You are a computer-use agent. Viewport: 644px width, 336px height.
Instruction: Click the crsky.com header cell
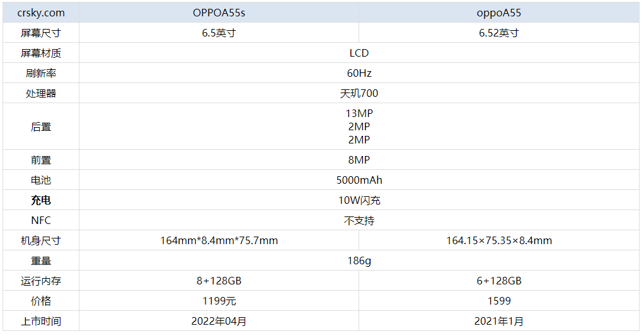(x=40, y=13)
